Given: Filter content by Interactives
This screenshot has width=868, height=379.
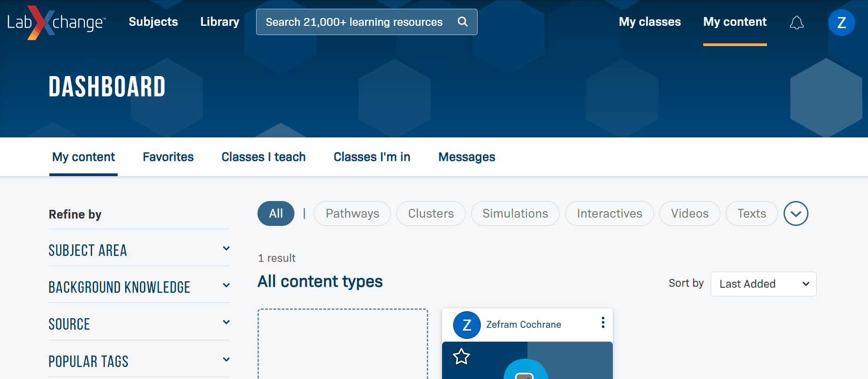Looking at the screenshot, I should pos(609,213).
